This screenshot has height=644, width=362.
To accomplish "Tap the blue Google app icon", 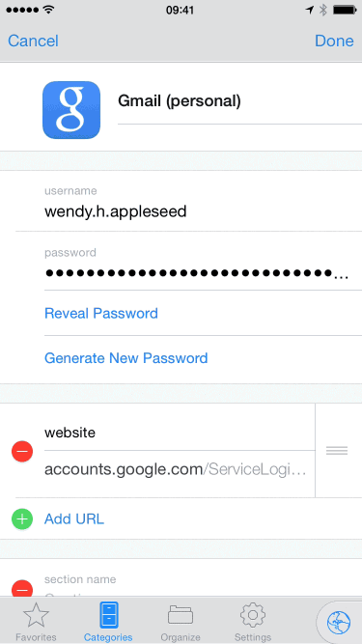I will point(71,110).
